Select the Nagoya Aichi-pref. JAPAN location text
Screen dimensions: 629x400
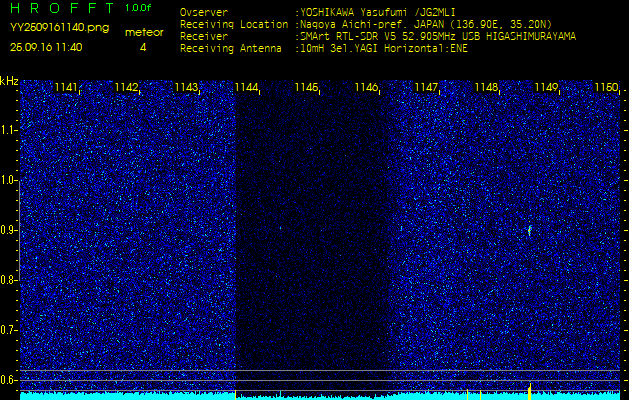(x=424, y=24)
